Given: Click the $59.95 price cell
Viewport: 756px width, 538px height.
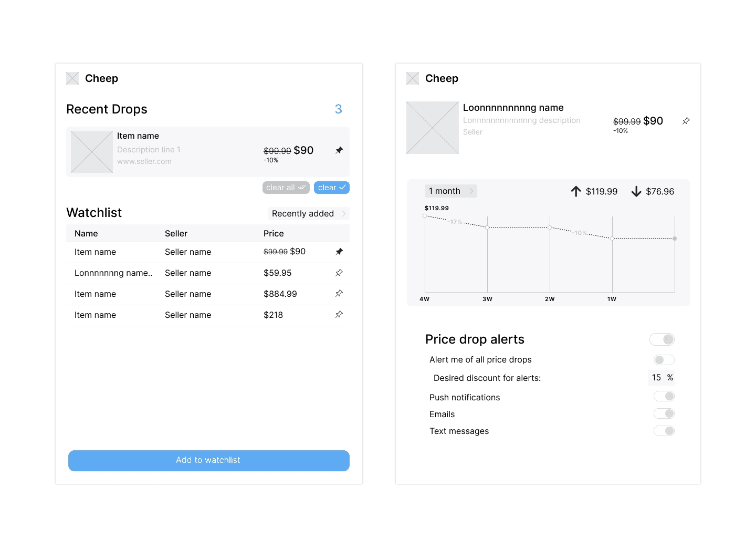Looking at the screenshot, I should pos(278,273).
